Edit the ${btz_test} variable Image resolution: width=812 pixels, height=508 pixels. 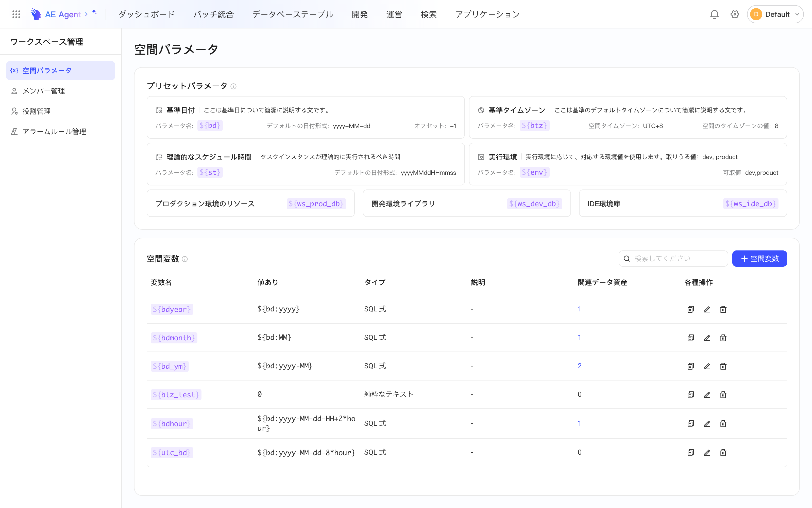tap(707, 395)
